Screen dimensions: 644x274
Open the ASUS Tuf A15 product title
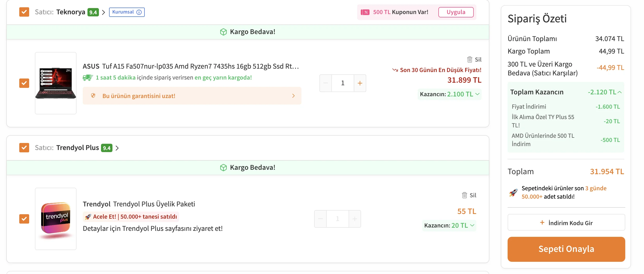pyautogui.click(x=191, y=66)
